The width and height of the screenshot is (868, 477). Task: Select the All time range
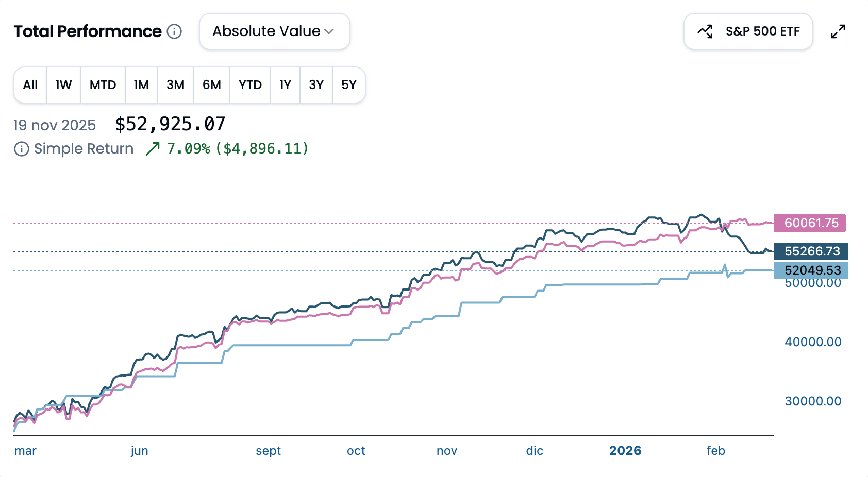pos(30,85)
